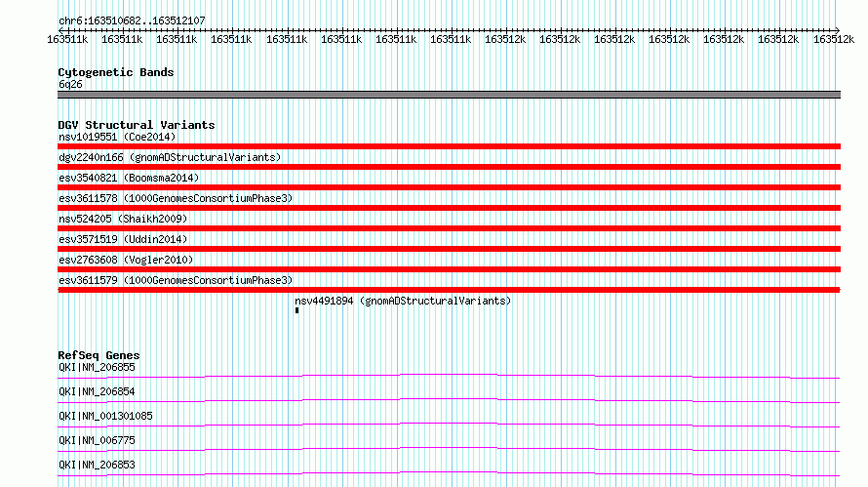868x487 pixels.
Task: Click the chr6:163510682..163512107 coordinate label
Action: tap(132, 20)
